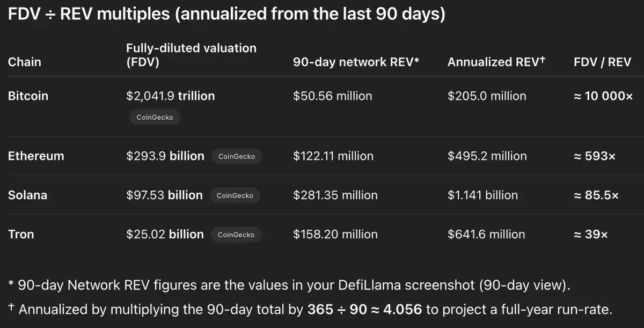
Task: Select the Annualized REV column header
Action: tap(496, 62)
